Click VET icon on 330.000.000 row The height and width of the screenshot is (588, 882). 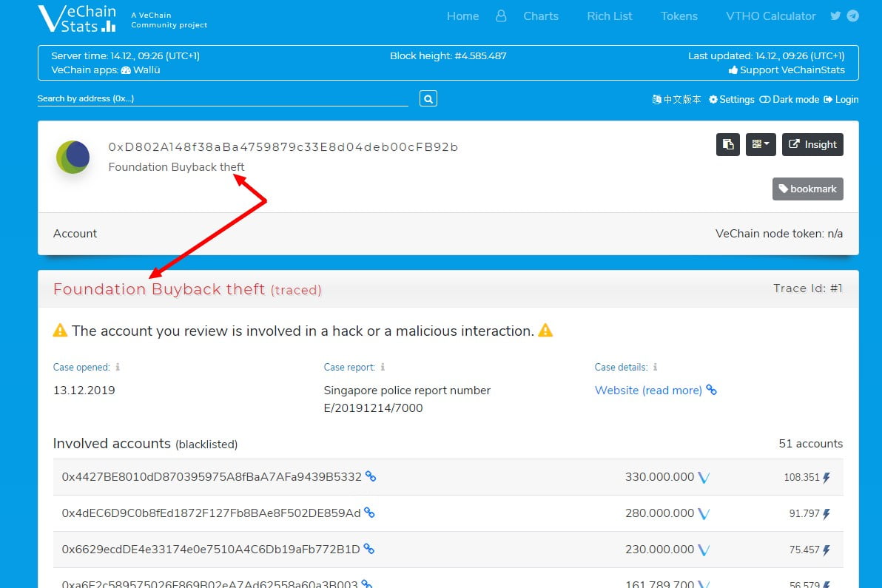(x=704, y=478)
